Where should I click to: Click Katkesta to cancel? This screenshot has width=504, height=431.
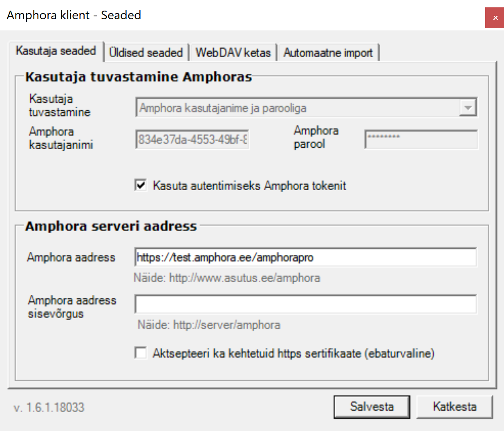[x=455, y=407]
